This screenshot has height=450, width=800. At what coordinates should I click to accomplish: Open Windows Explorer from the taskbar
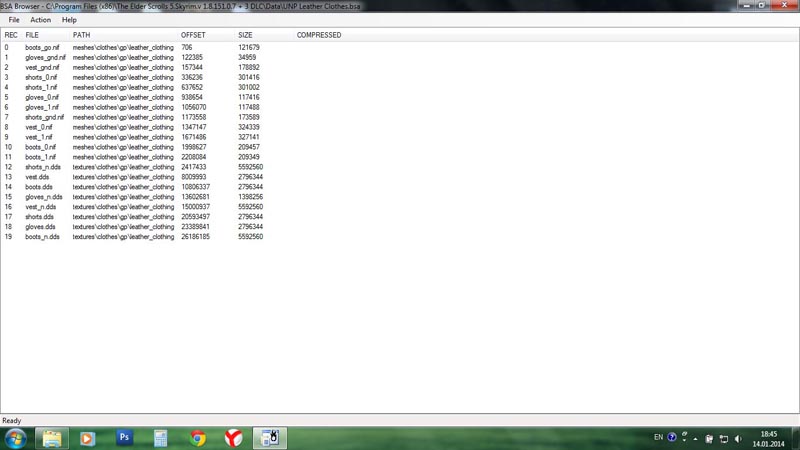[x=52, y=438]
